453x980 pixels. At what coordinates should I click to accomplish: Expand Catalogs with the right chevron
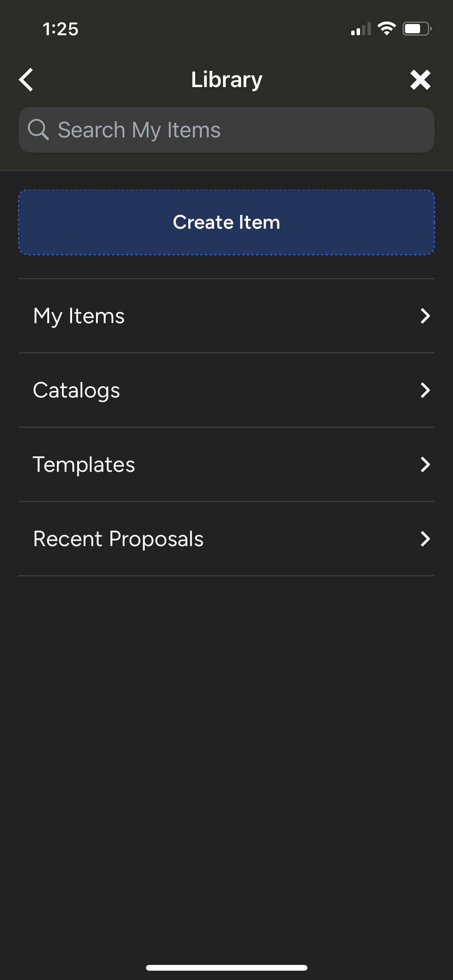[x=425, y=390]
